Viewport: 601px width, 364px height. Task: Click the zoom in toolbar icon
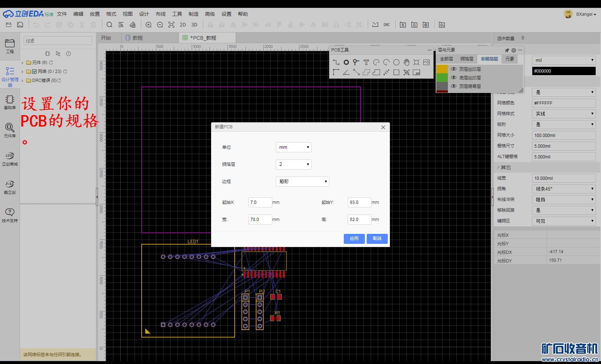[148, 25]
